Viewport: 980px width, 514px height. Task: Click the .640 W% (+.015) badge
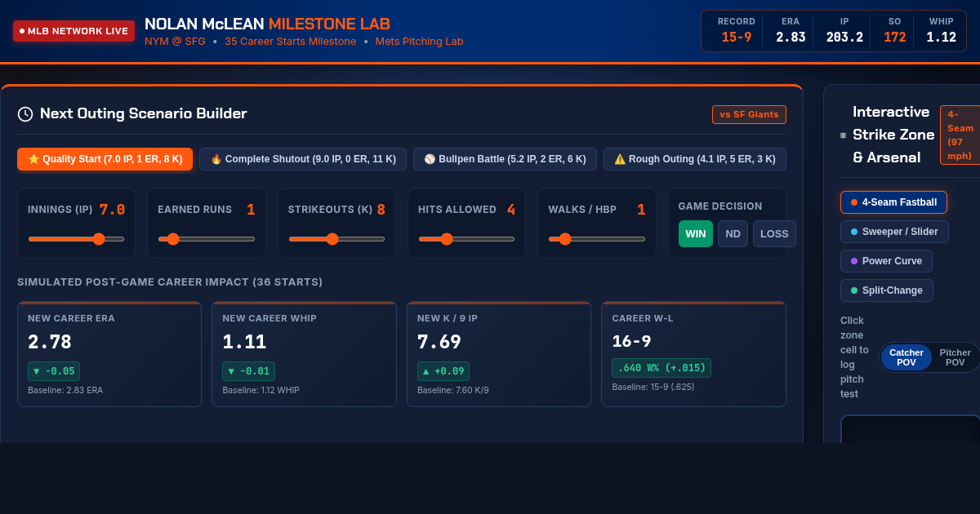click(661, 368)
